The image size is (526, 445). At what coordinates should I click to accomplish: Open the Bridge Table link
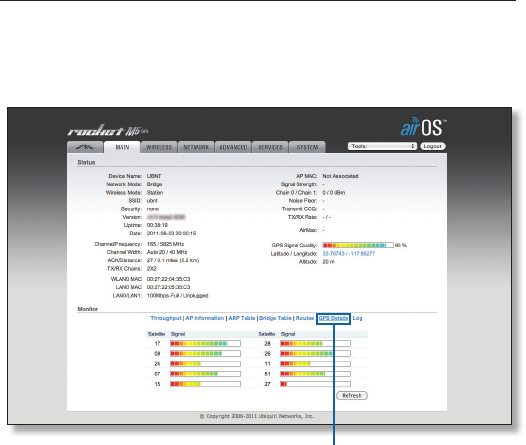tap(275, 318)
